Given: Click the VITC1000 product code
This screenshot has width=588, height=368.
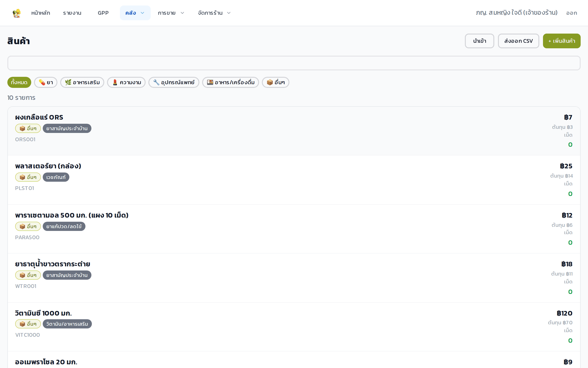Looking at the screenshot, I should [28, 335].
